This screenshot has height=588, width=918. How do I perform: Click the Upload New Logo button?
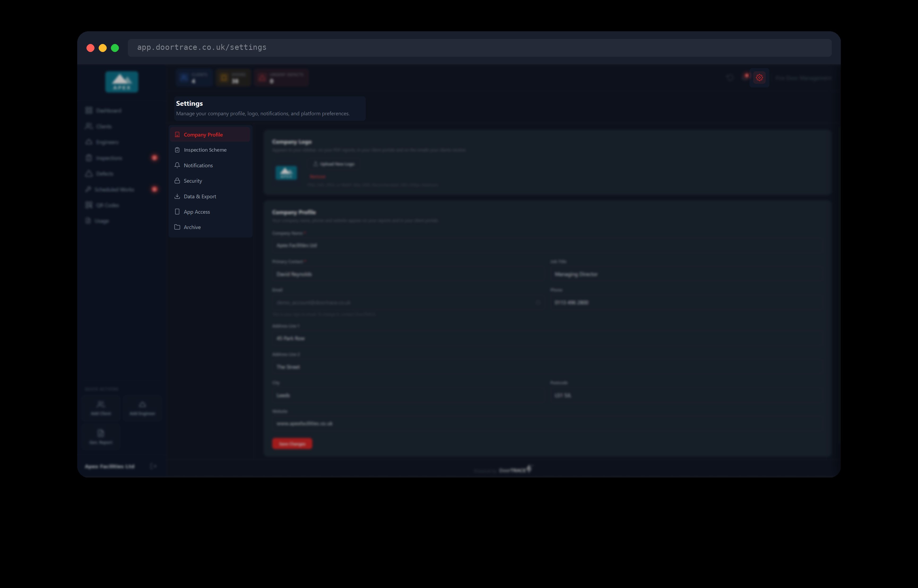(x=334, y=164)
